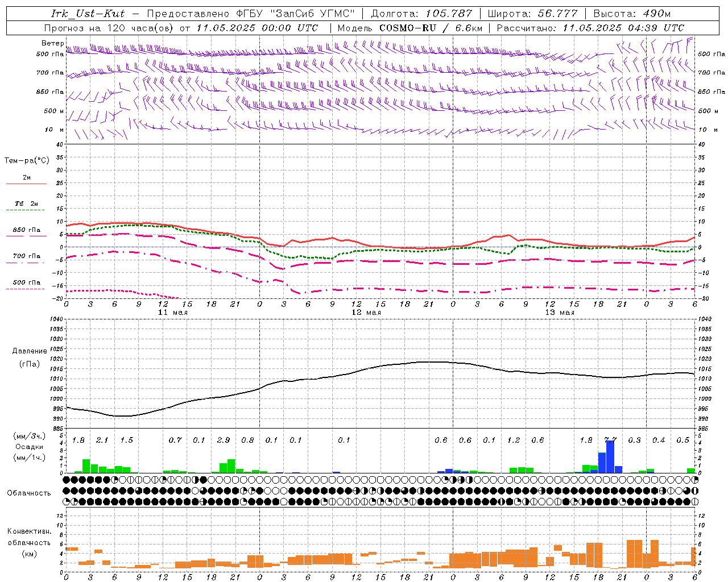Screen dimensions: 728x582
Task: Select the 12 мая date label
Action: [366, 313]
